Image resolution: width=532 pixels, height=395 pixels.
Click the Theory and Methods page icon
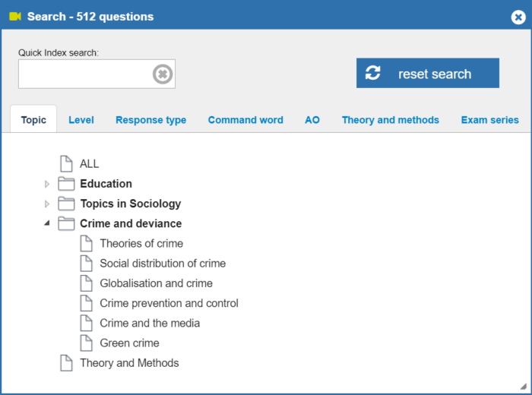coord(66,363)
